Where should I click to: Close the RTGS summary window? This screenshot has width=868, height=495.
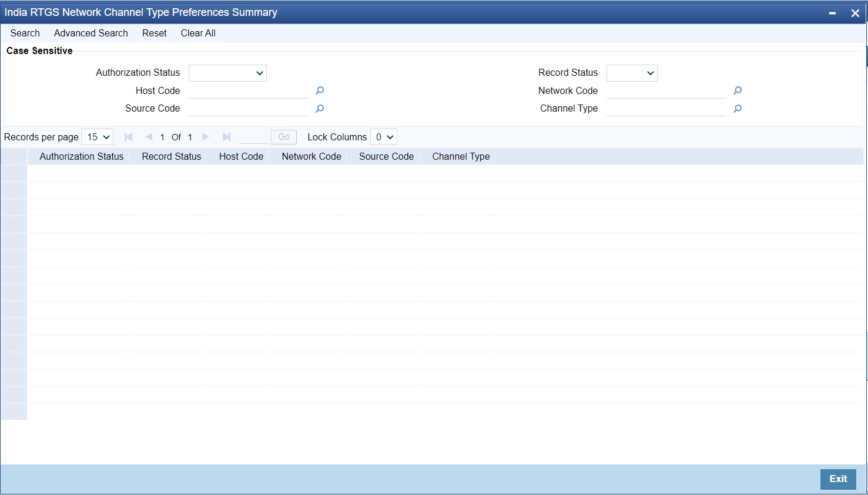pos(855,13)
